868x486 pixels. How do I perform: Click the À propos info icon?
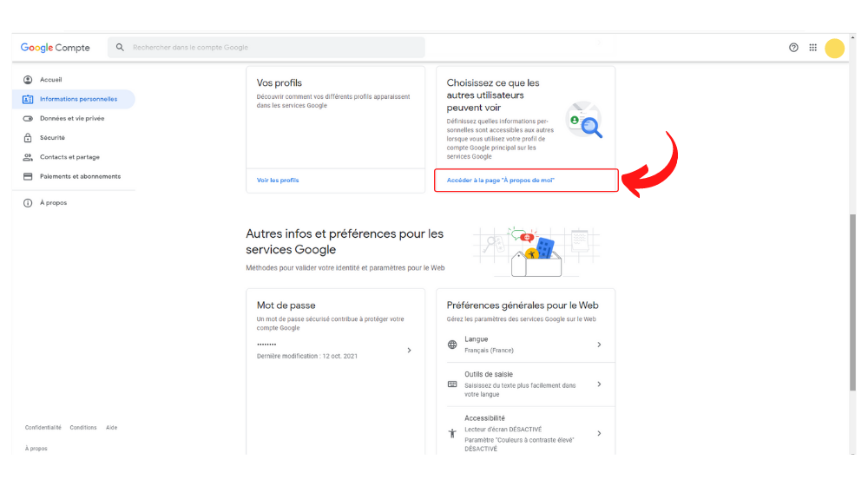coord(28,203)
